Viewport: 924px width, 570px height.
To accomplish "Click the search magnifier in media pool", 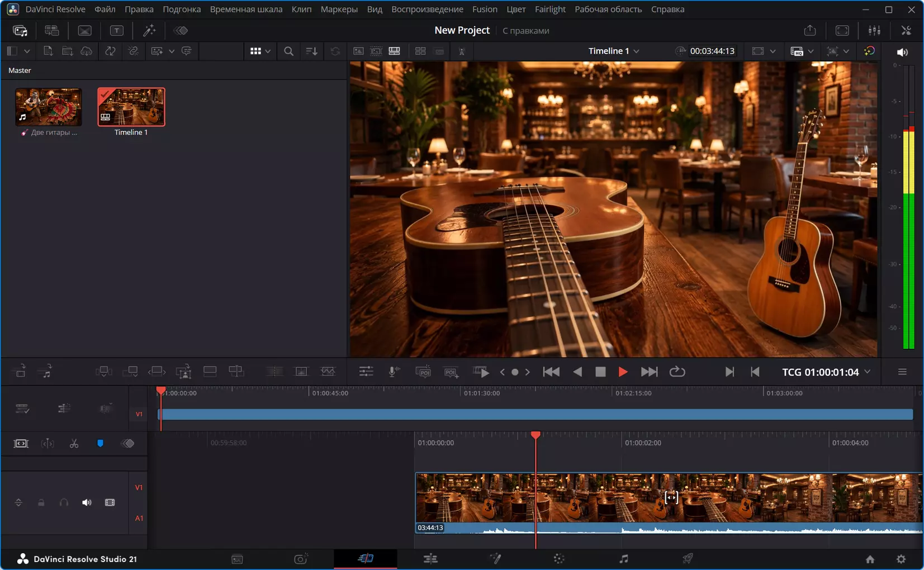I will click(x=288, y=51).
